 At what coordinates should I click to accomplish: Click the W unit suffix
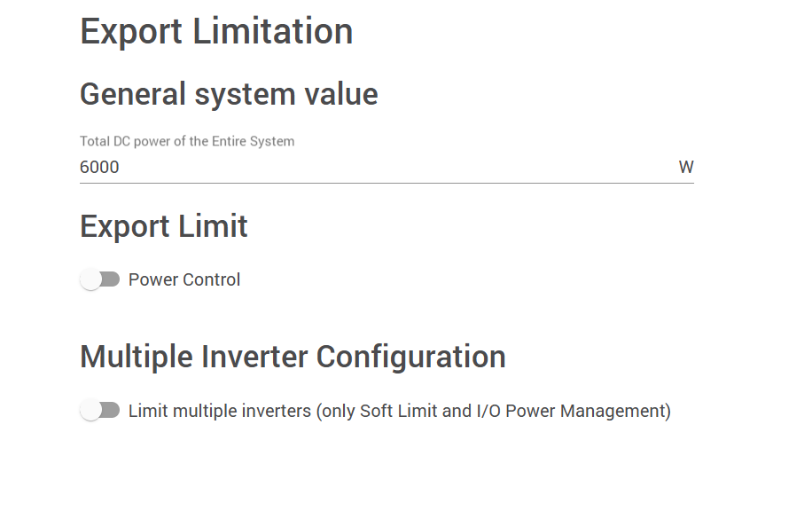[685, 167]
